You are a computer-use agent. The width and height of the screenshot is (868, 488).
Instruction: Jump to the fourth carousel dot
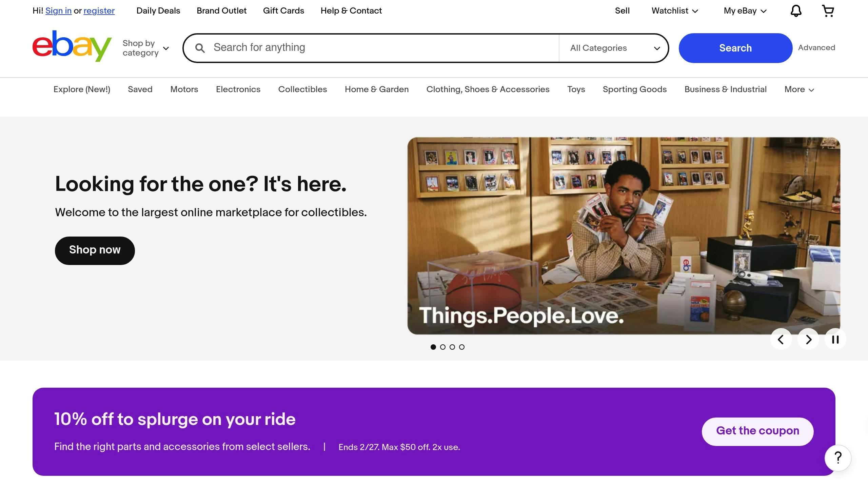[x=462, y=347]
